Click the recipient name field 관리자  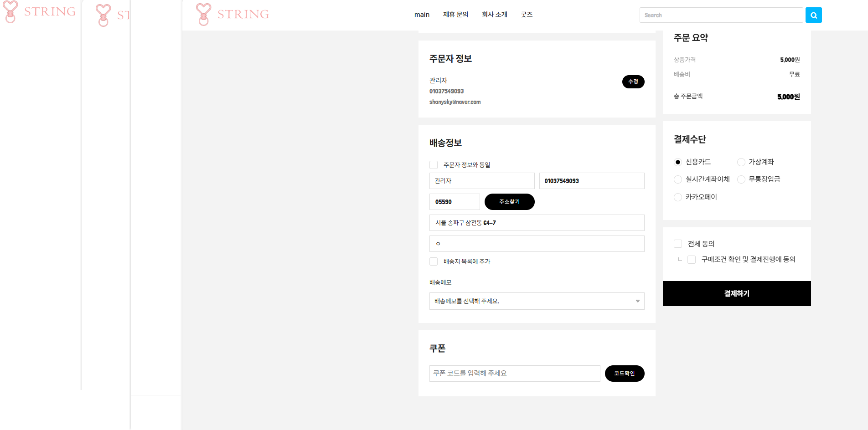[482, 181]
